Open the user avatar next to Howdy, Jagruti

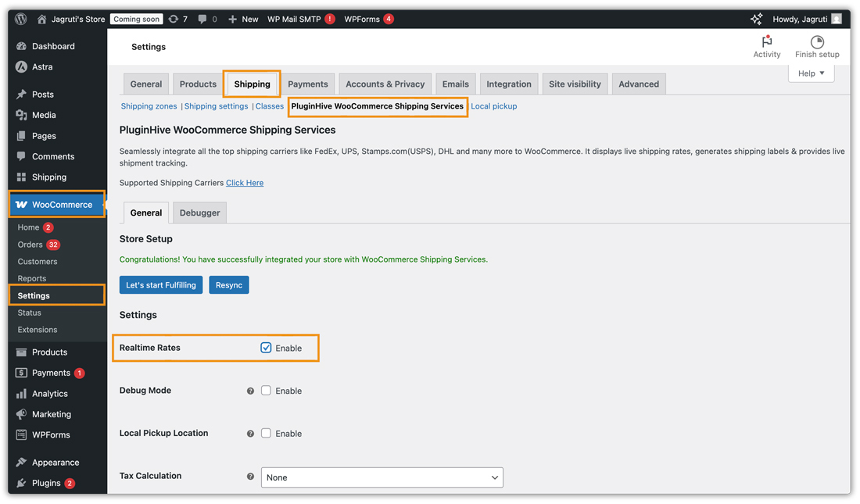[x=837, y=19]
